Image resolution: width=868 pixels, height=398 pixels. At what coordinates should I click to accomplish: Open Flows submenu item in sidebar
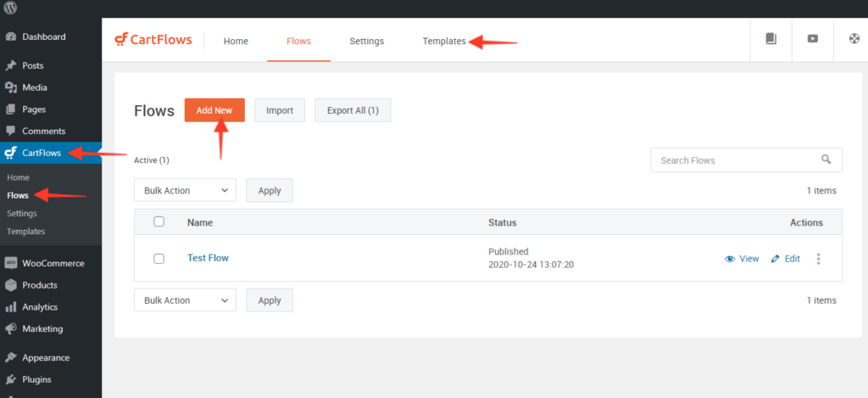coord(18,195)
